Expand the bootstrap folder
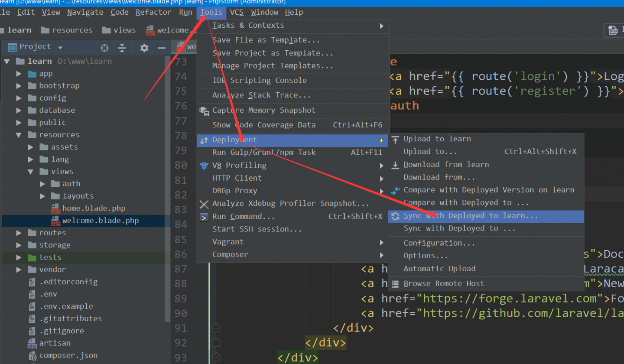 pyautogui.click(x=19, y=86)
